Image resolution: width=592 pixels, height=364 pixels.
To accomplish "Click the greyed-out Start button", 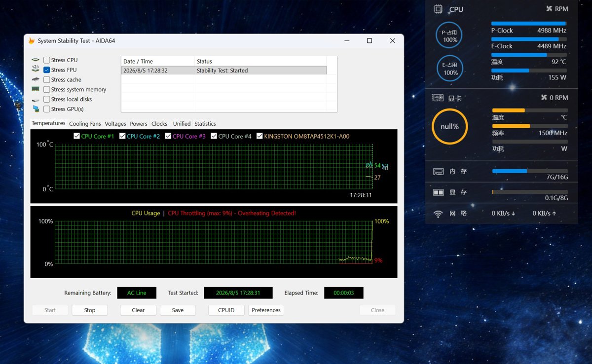I will (50, 310).
